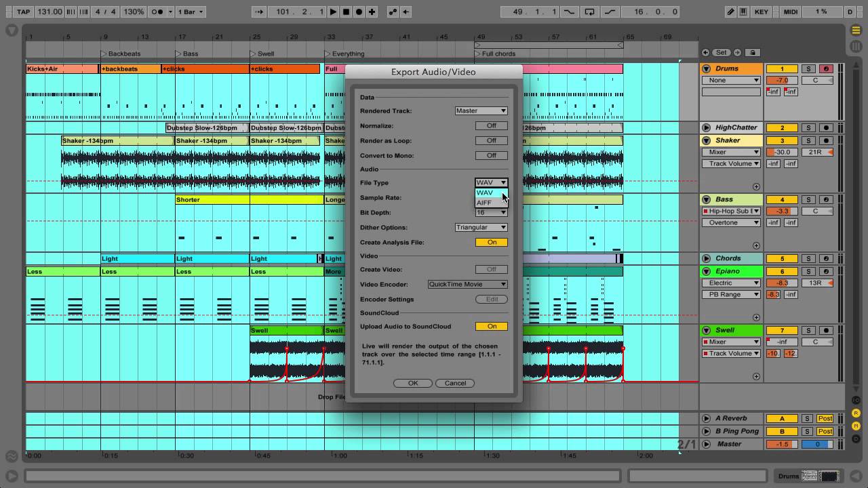The width and height of the screenshot is (868, 488).
Task: Turn on Normalize in the export dialog
Action: tap(490, 125)
